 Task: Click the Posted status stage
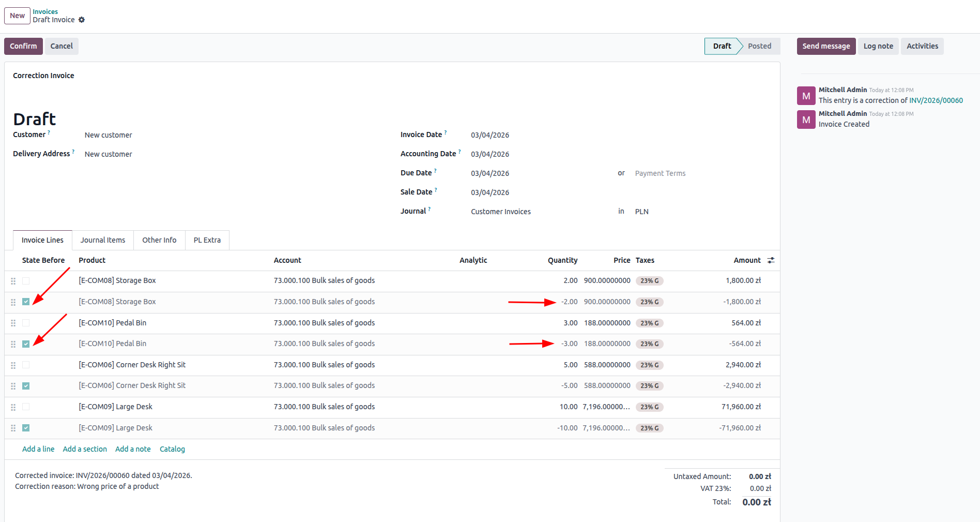tap(759, 46)
